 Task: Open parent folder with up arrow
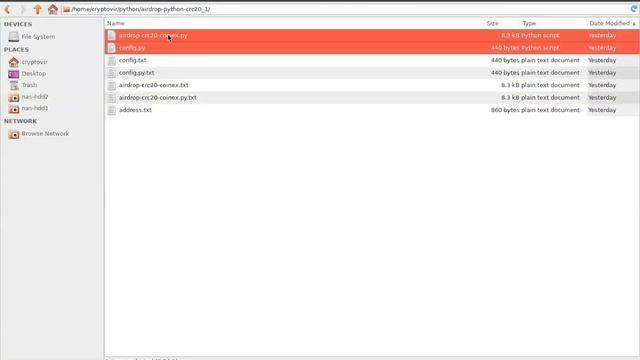38,9
